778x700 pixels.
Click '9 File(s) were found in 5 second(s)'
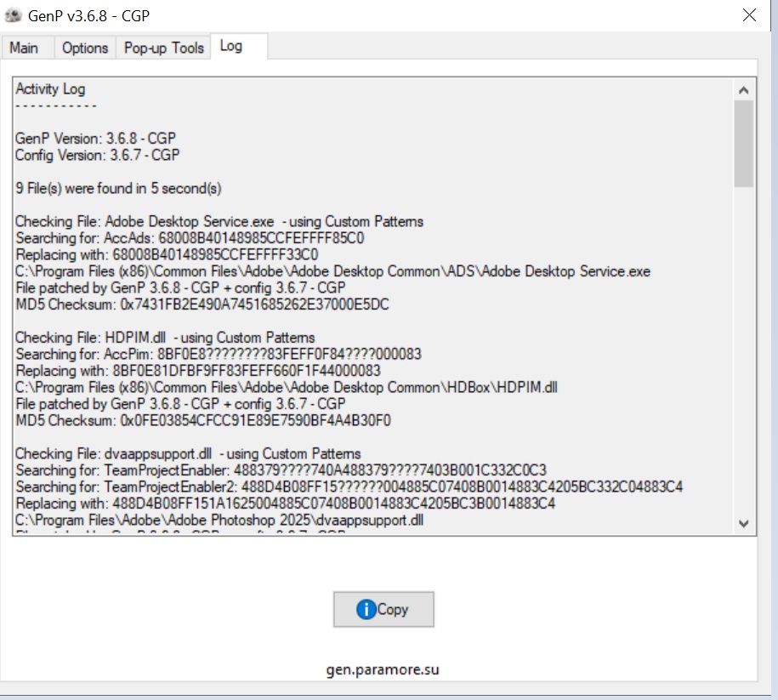pyautogui.click(x=118, y=188)
